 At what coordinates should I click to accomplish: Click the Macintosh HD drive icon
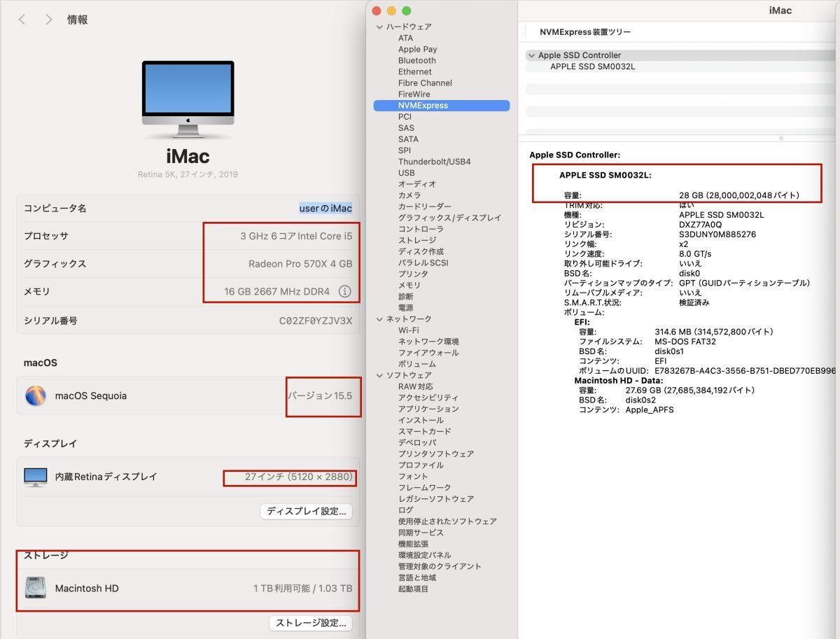click(35, 588)
